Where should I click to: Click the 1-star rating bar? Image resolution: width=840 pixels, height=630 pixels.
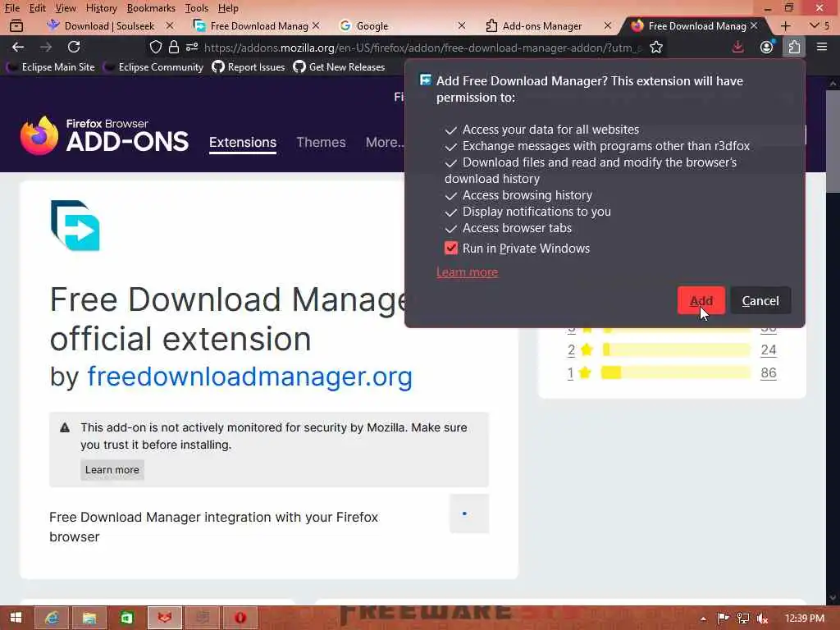tap(677, 373)
